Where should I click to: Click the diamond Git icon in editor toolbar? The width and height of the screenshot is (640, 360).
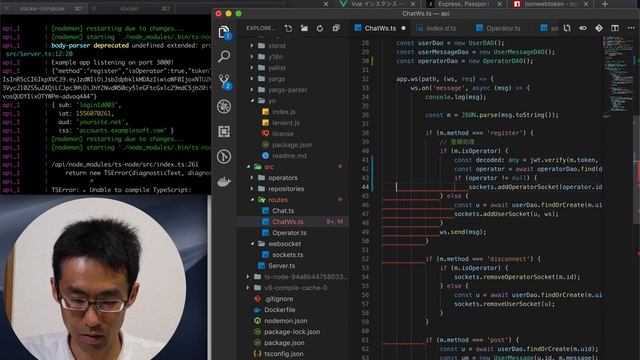[x=599, y=28]
